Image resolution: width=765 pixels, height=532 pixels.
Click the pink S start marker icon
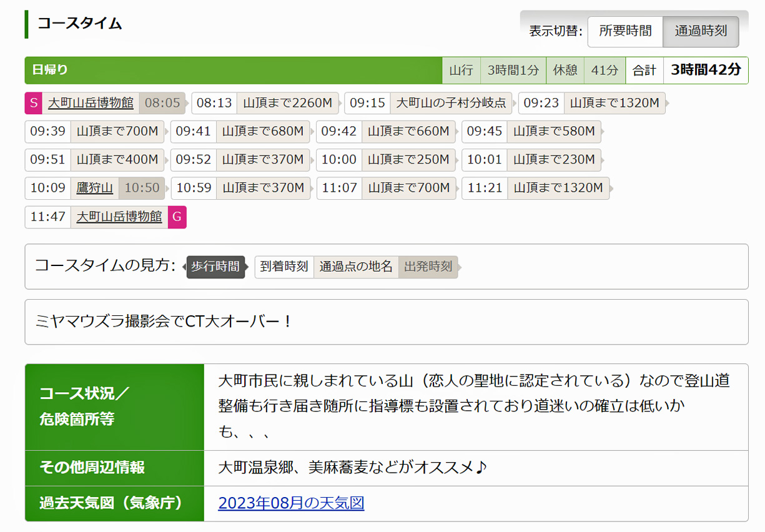pos(33,103)
